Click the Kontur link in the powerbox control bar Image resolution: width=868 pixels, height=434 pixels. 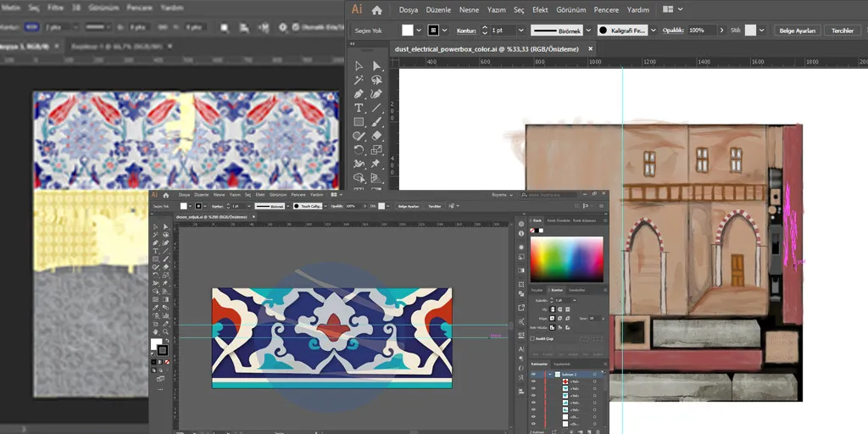coord(467,31)
